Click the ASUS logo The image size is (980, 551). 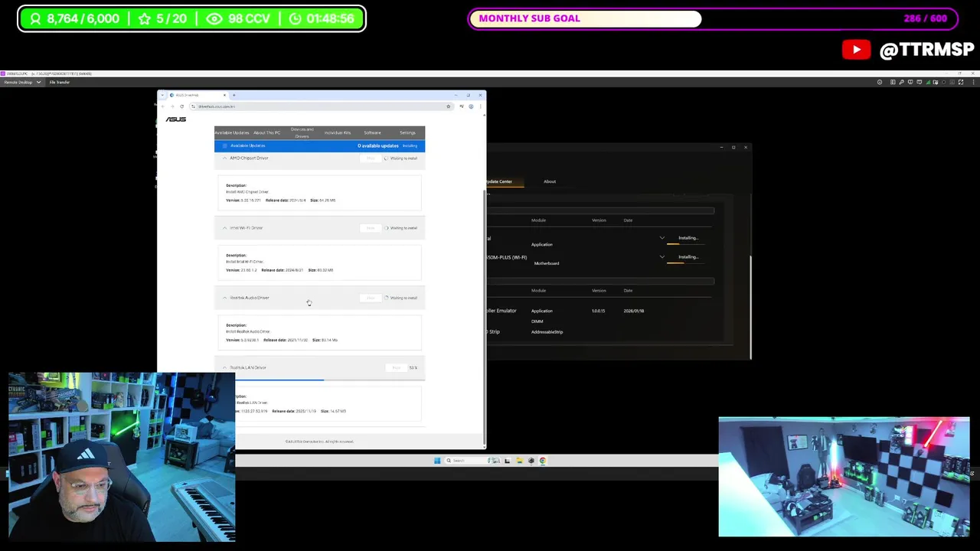pyautogui.click(x=176, y=119)
